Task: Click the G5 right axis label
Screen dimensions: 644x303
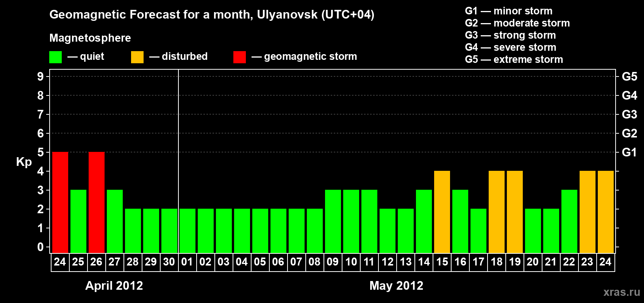Action: tap(630, 77)
